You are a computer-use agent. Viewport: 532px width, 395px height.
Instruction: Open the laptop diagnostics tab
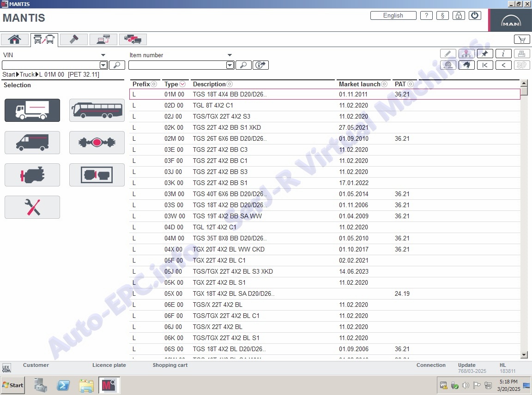[103, 39]
